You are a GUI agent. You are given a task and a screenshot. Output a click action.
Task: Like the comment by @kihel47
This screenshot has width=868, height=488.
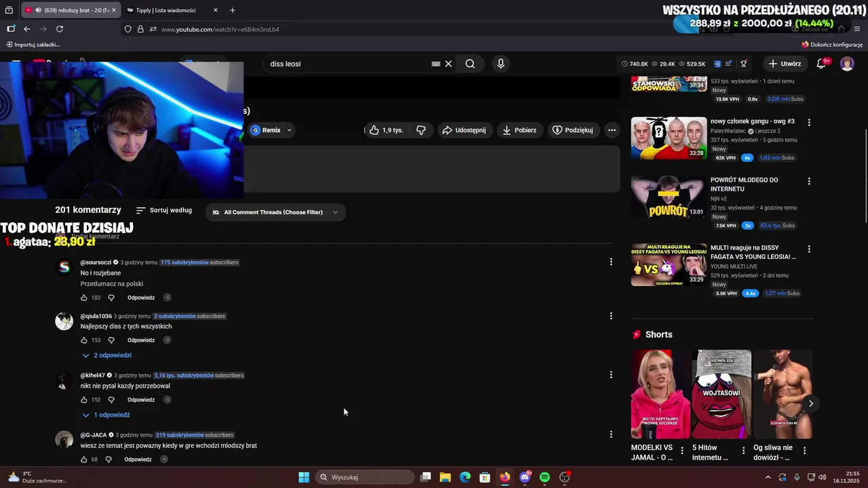[x=84, y=400]
